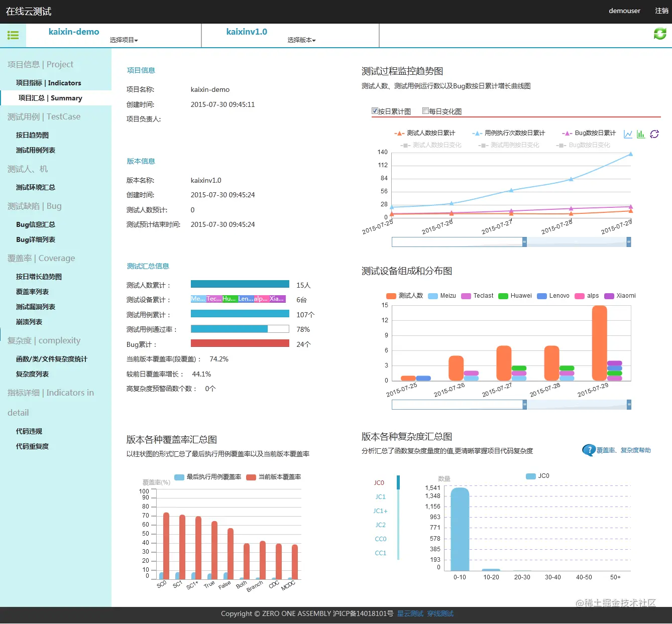Viewport: 672px width, 624px height.
Task: Select CC0 complexity tab
Action: pos(381,539)
